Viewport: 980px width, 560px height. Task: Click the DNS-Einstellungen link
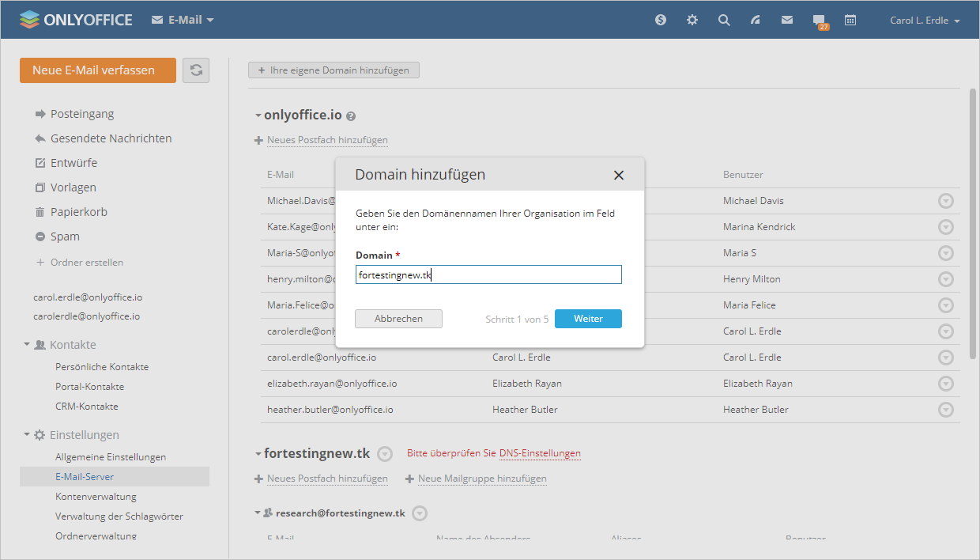pyautogui.click(x=540, y=453)
